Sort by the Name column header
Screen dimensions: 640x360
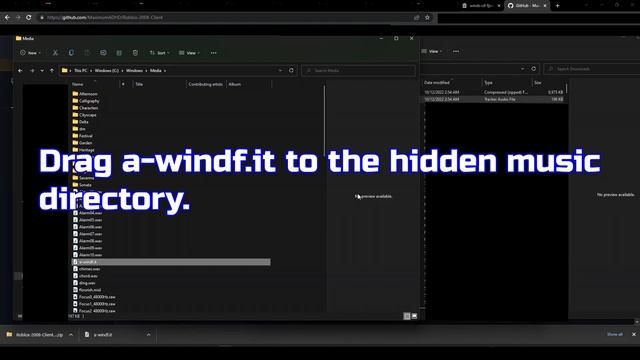(x=78, y=84)
